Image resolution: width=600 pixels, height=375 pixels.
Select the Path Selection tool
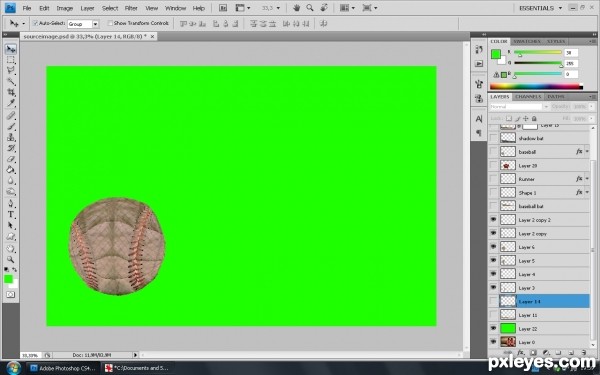coord(11,225)
